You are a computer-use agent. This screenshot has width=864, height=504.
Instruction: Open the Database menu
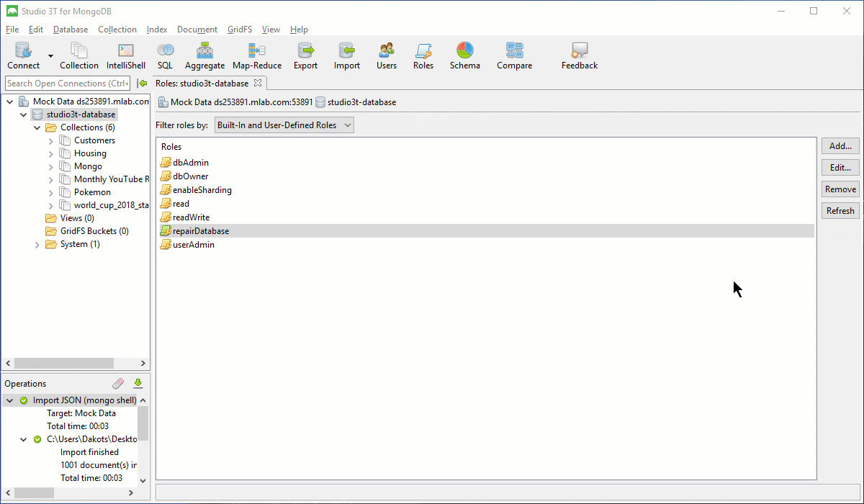(71, 30)
